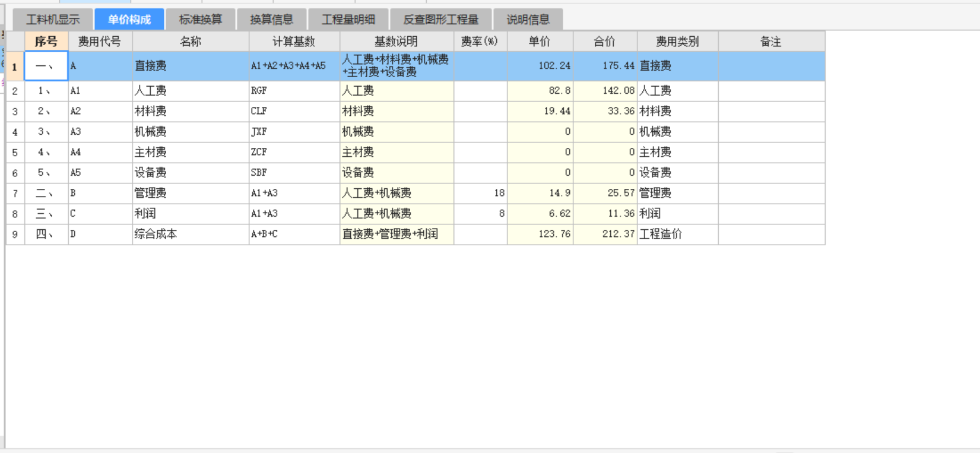Click the unit price 14.9 cell
This screenshot has height=453, width=980.
(540, 194)
